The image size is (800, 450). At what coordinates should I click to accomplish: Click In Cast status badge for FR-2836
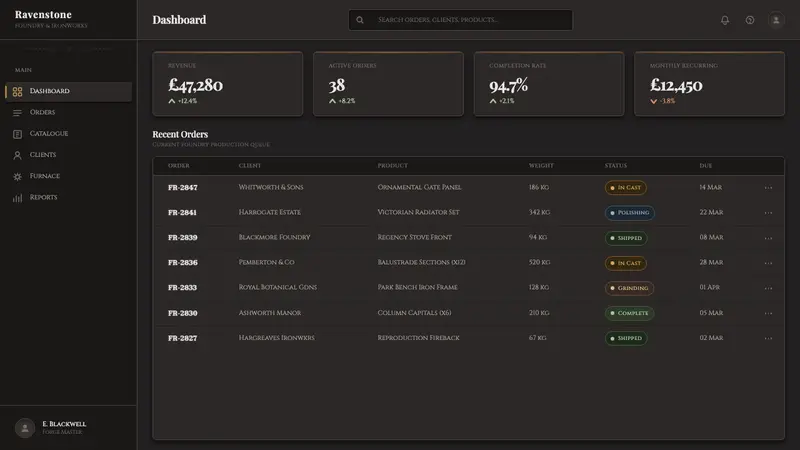626,263
